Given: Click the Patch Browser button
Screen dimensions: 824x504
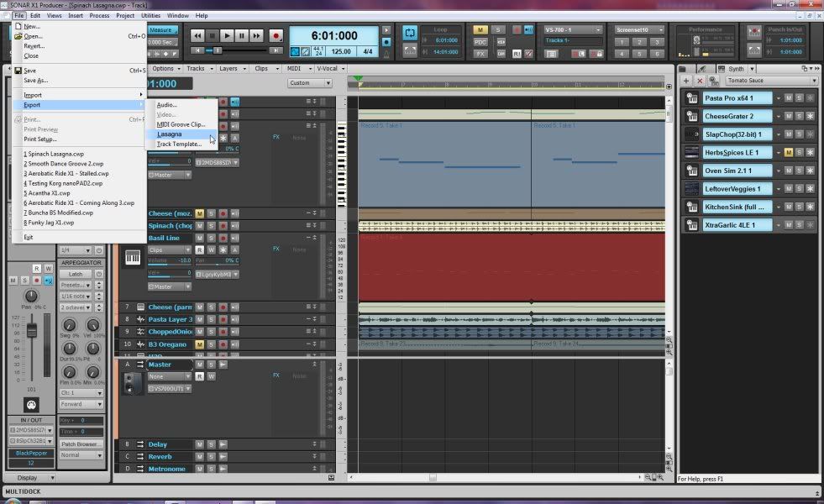Looking at the screenshot, I should 81,444.
